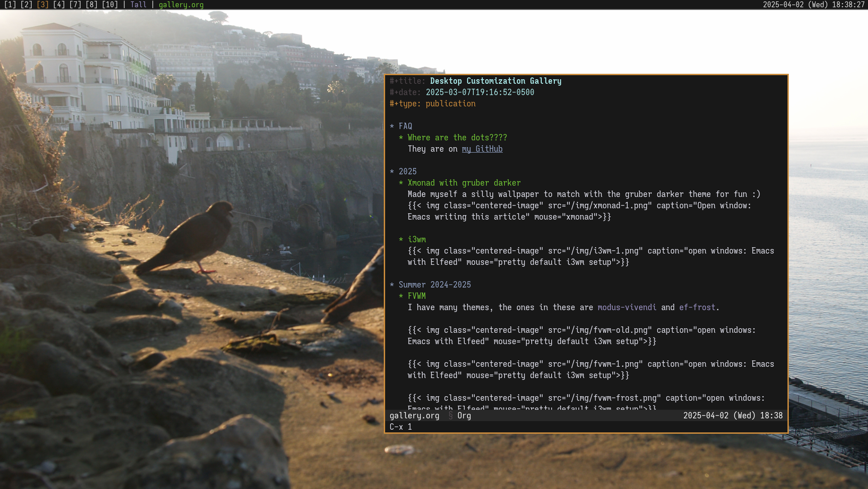Screen dimensions: 868x489
Task: Fold 'Xmonad with gruber darker' subheading
Action: point(459,183)
